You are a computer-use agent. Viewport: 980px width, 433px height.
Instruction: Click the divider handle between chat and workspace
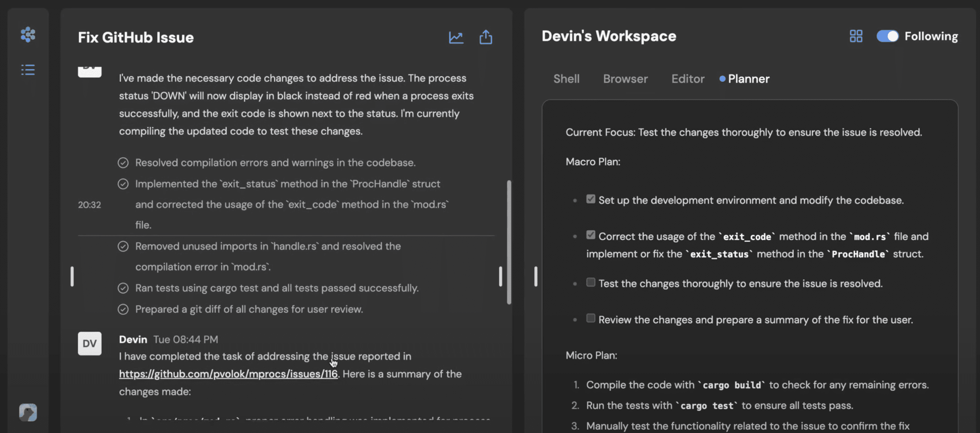536,276
